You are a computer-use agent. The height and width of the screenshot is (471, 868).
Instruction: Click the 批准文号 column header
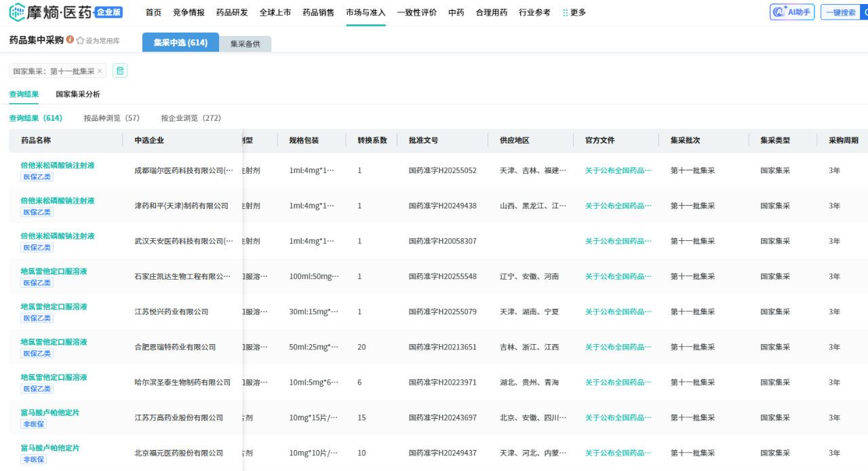click(x=423, y=140)
